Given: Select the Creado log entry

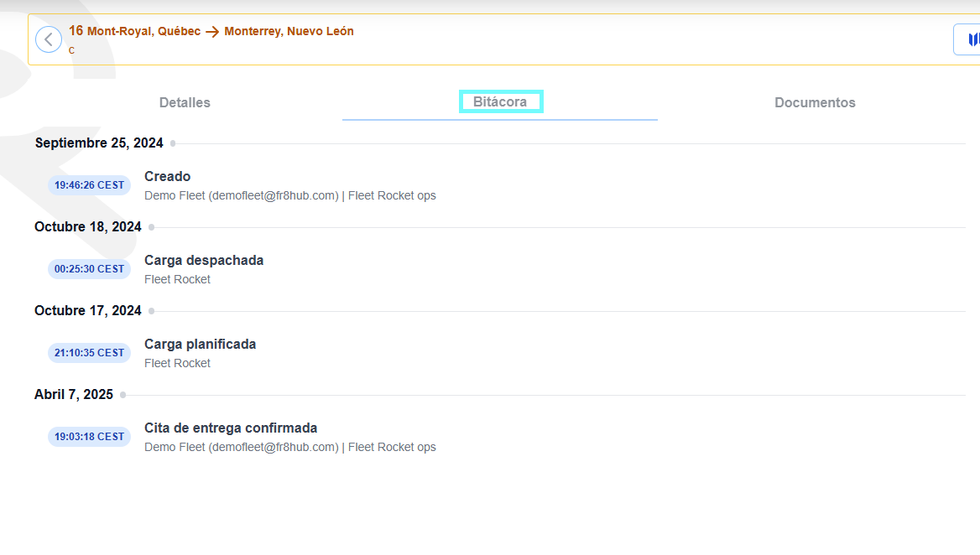Looking at the screenshot, I should (x=168, y=177).
